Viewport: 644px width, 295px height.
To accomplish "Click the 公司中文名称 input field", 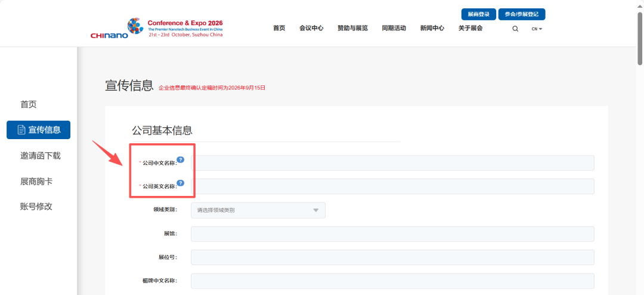I will click(x=392, y=163).
